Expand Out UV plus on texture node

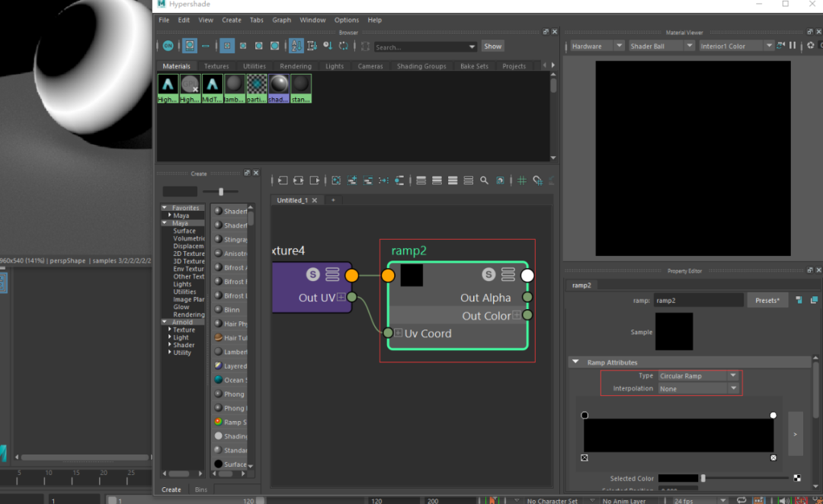(341, 298)
